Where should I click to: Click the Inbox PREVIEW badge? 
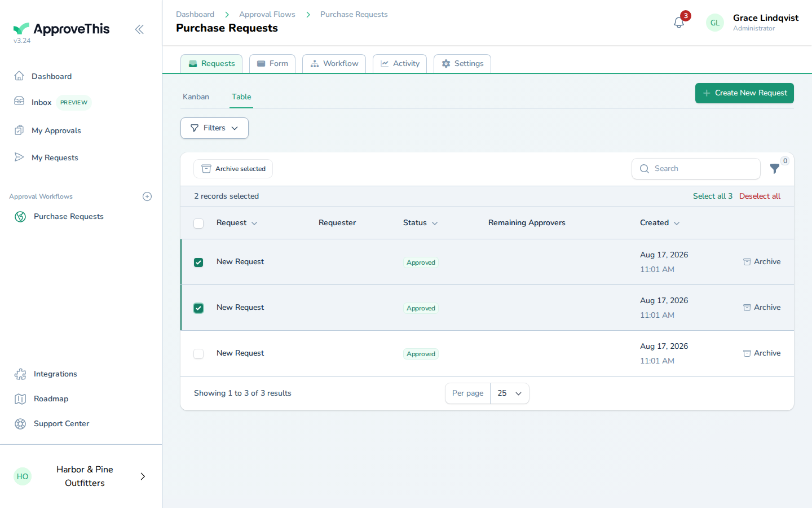click(x=74, y=103)
